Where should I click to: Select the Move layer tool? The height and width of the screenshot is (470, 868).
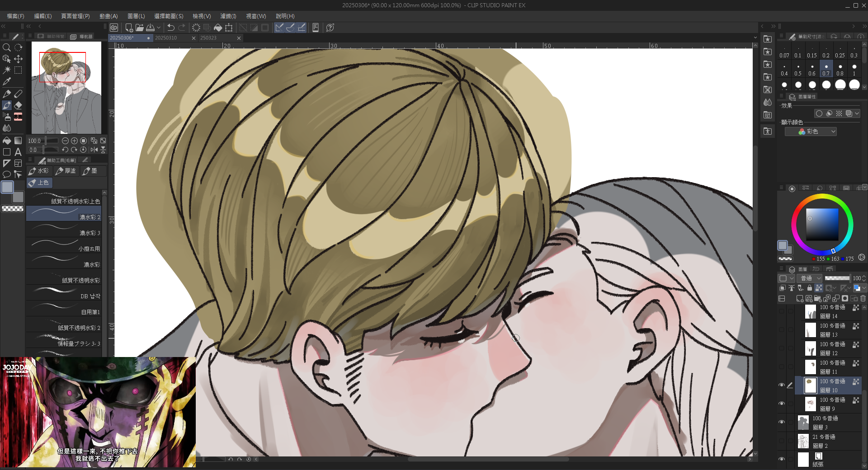pyautogui.click(x=18, y=59)
